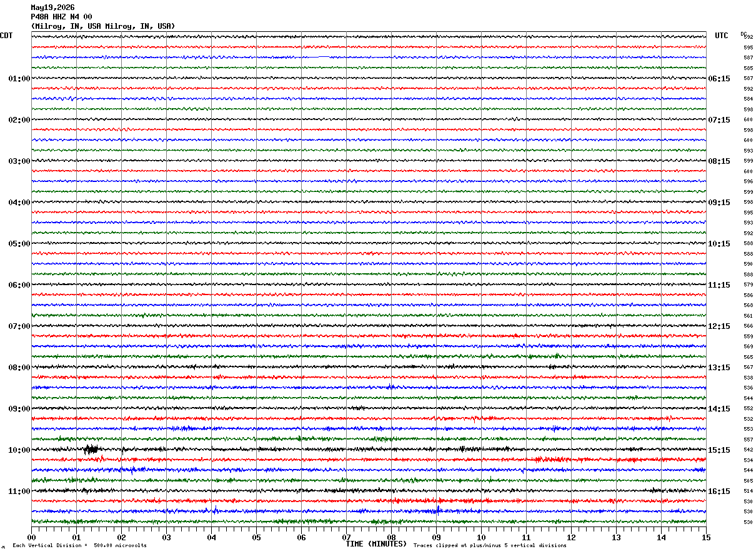756x554 pixels.
Task: Click minute 15 on the time axis
Action: (706, 537)
